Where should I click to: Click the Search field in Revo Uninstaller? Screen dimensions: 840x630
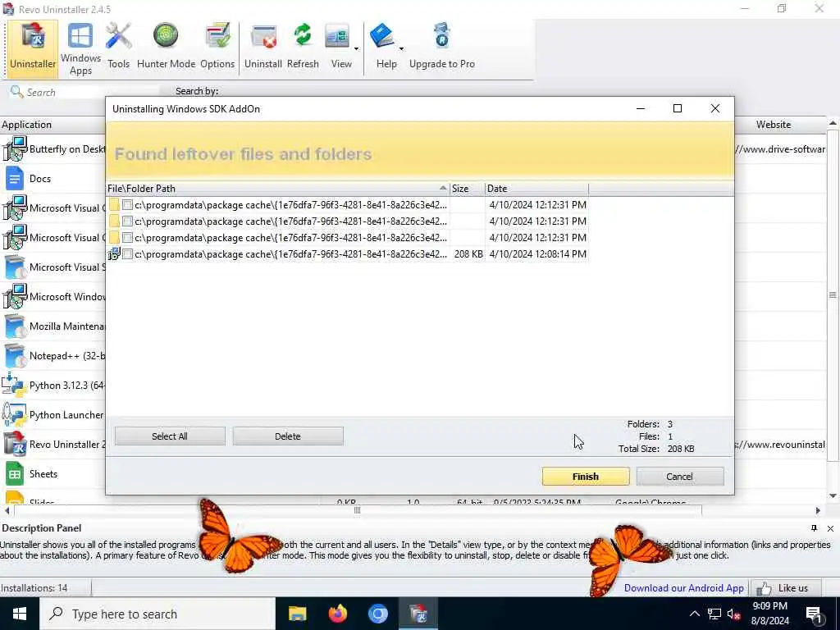point(85,92)
